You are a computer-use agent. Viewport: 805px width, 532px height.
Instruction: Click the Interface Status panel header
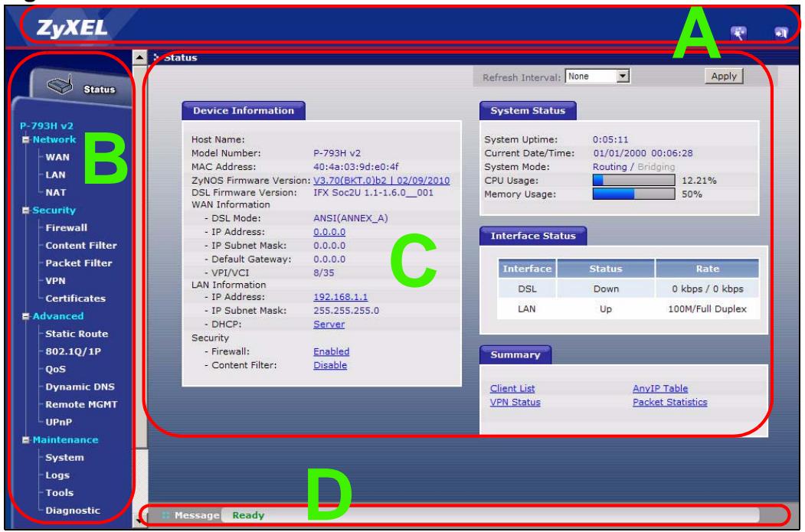[x=533, y=236]
